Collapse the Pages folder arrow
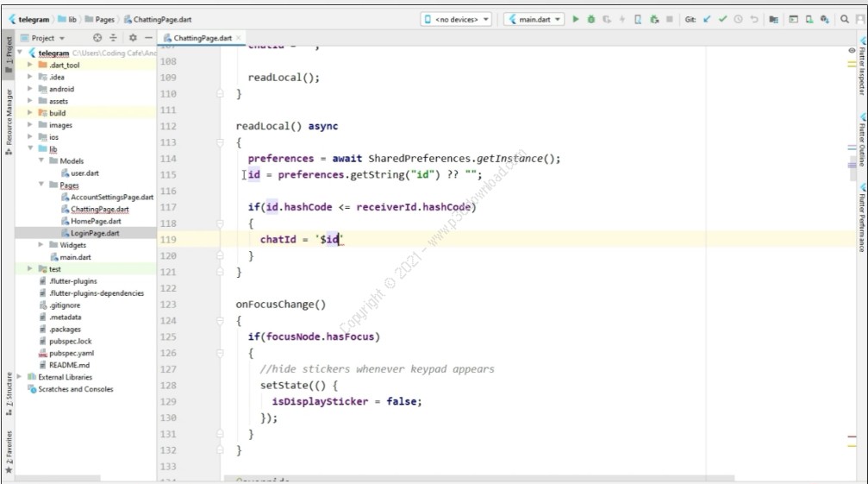This screenshot has width=868, height=484. (x=41, y=185)
